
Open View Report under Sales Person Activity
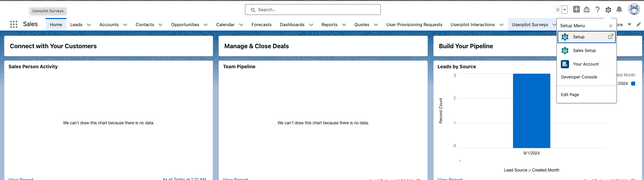pyautogui.click(x=21, y=179)
